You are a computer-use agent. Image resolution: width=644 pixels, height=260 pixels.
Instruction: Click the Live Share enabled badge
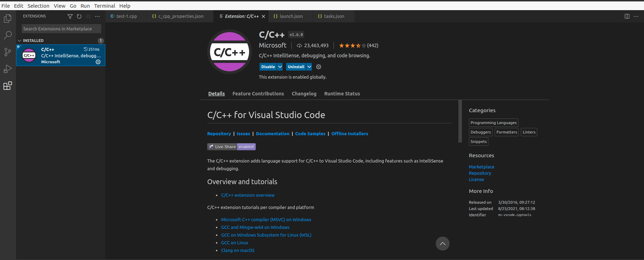[x=231, y=147]
